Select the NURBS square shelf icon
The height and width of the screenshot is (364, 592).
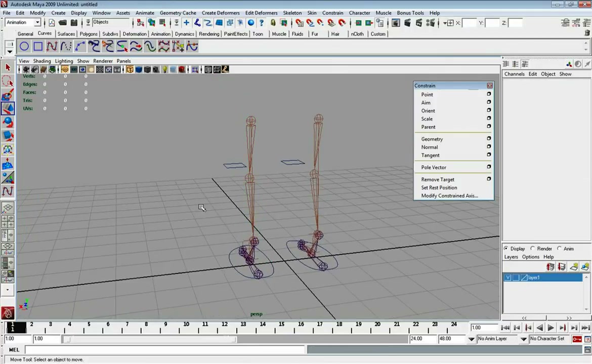[x=38, y=47]
